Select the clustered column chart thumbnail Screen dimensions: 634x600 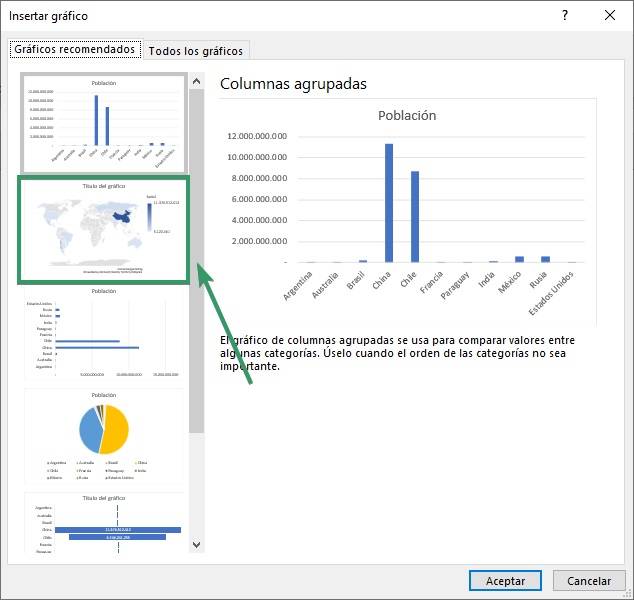pyautogui.click(x=104, y=123)
